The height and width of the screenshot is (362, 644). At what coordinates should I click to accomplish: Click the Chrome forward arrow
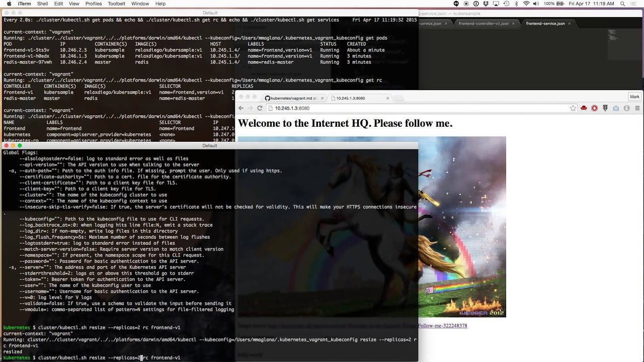click(x=250, y=108)
